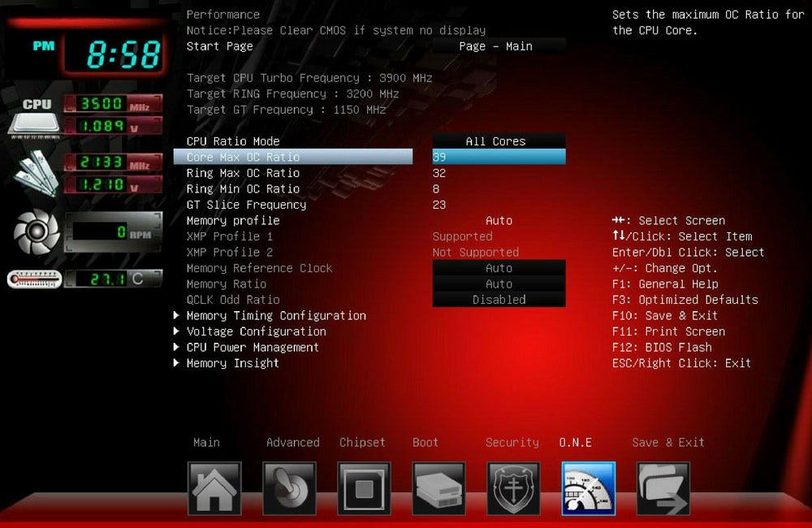Click the 8:58 clock display

pos(113,54)
